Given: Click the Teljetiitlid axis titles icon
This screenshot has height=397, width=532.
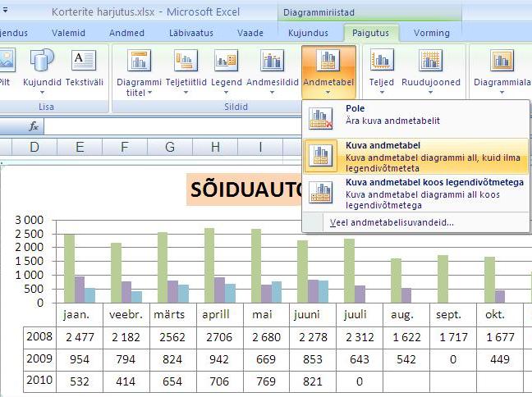Looking at the screenshot, I should pyautogui.click(x=186, y=60).
